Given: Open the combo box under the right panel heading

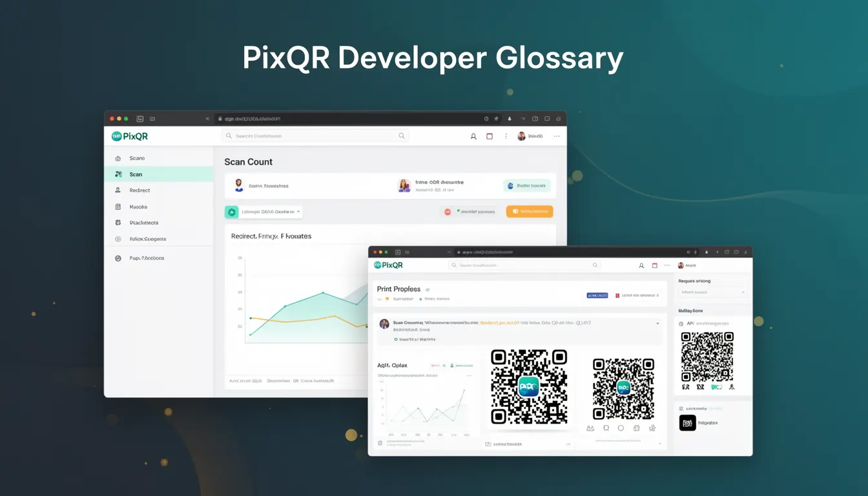Looking at the screenshot, I should pyautogui.click(x=713, y=293).
